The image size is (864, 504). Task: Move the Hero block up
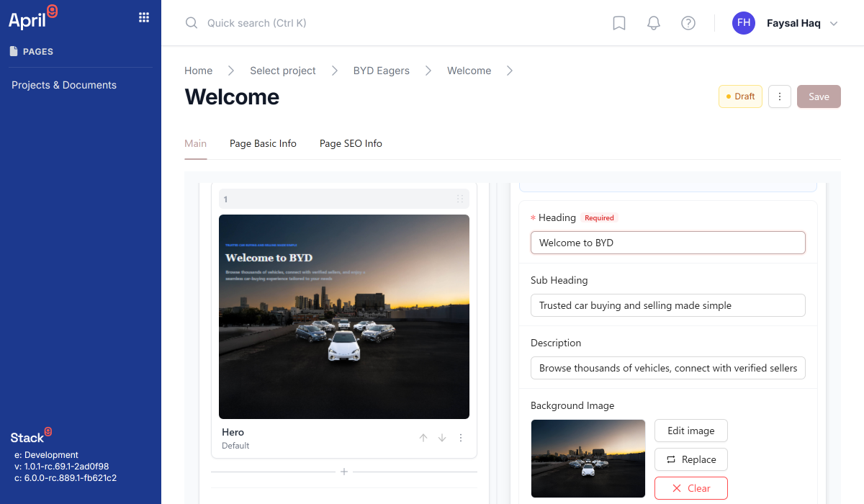pyautogui.click(x=423, y=438)
